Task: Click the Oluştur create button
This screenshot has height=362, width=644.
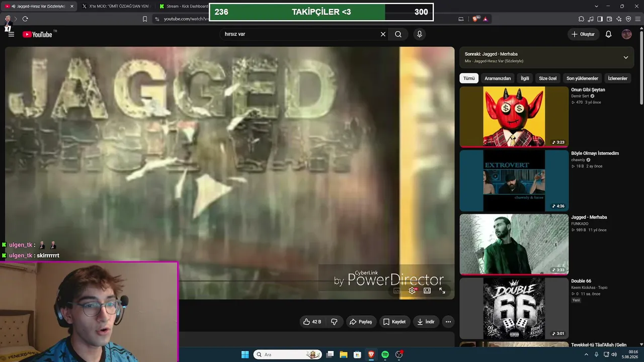Action: click(583, 34)
